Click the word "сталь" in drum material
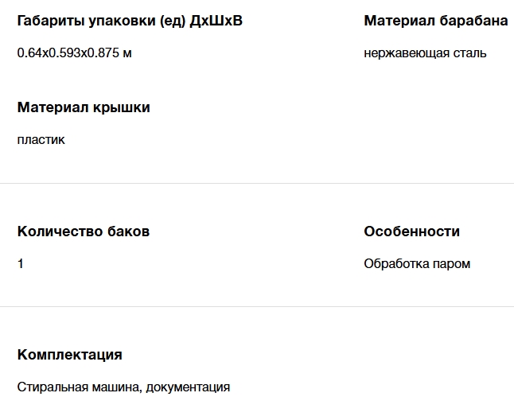Viewport: 514px width, 420px height. pyautogui.click(x=469, y=53)
